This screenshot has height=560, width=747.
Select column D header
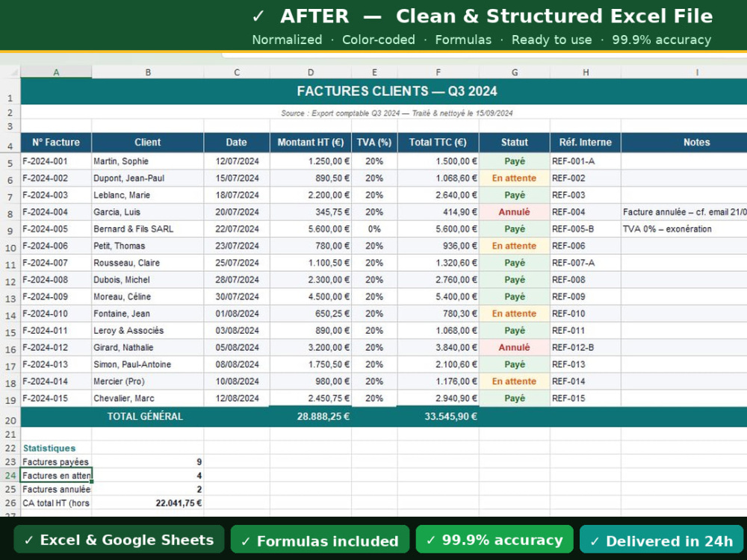click(311, 72)
